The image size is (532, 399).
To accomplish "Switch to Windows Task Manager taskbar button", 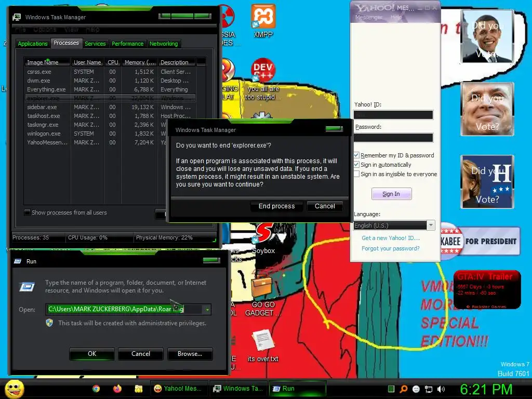I will [238, 389].
